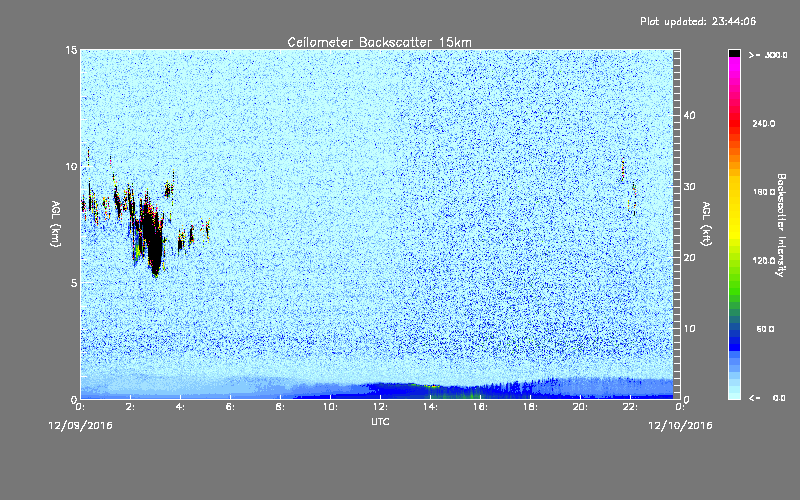Click the "22:" hour tick label

(x=630, y=407)
